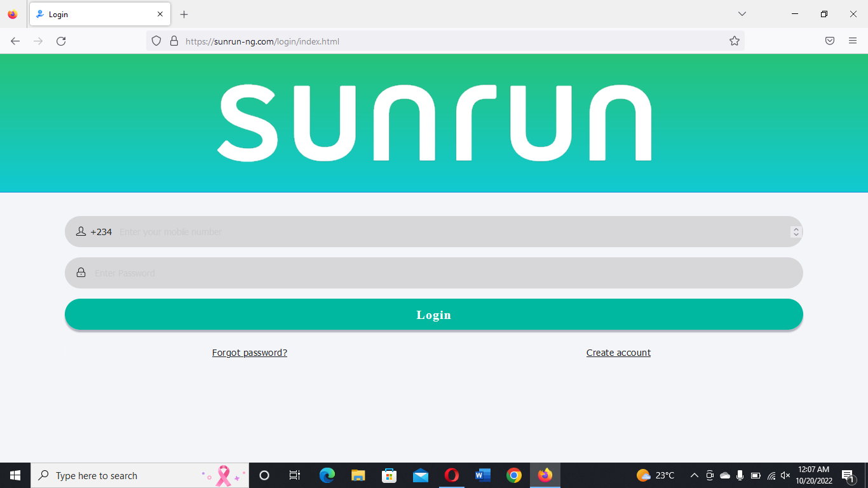
Task: Open the Create account link
Action: 618,353
